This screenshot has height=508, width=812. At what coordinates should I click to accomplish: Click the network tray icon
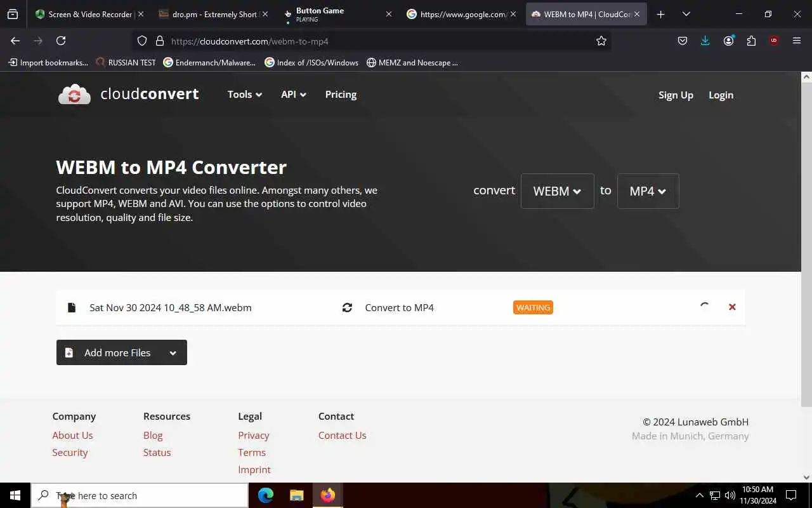click(x=715, y=495)
